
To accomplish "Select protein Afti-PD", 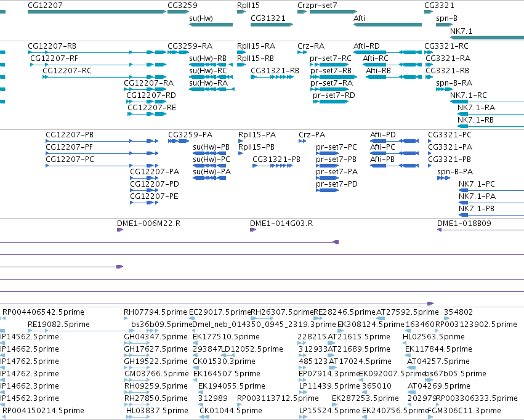I will tap(382, 135).
